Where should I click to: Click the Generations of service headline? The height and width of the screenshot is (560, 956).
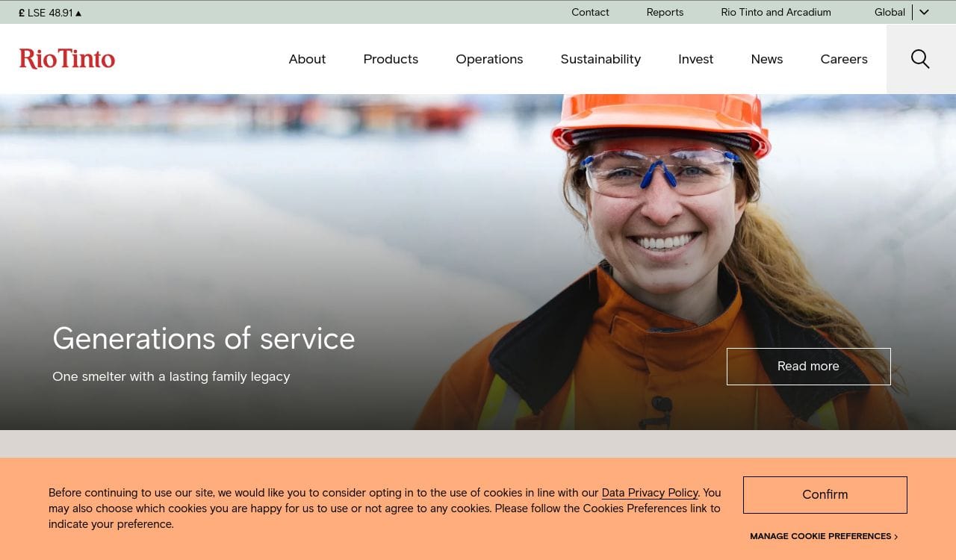[203, 338]
